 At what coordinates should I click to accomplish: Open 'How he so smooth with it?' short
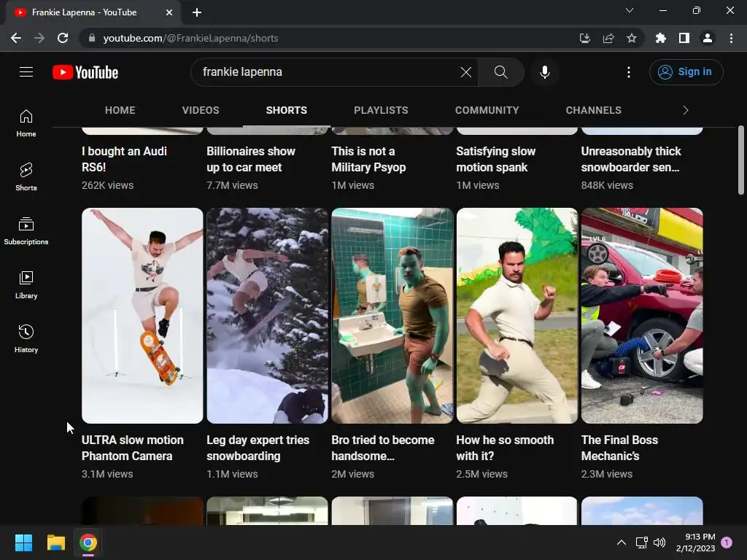(x=516, y=315)
